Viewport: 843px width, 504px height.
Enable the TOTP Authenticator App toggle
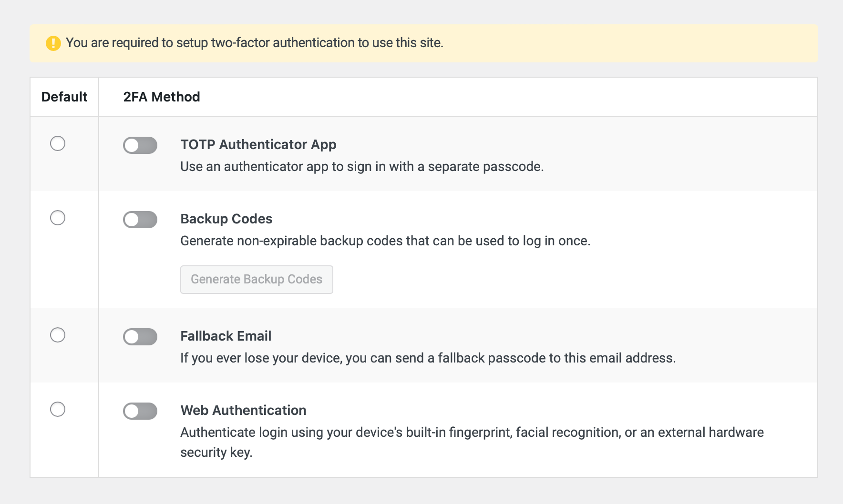click(x=140, y=145)
